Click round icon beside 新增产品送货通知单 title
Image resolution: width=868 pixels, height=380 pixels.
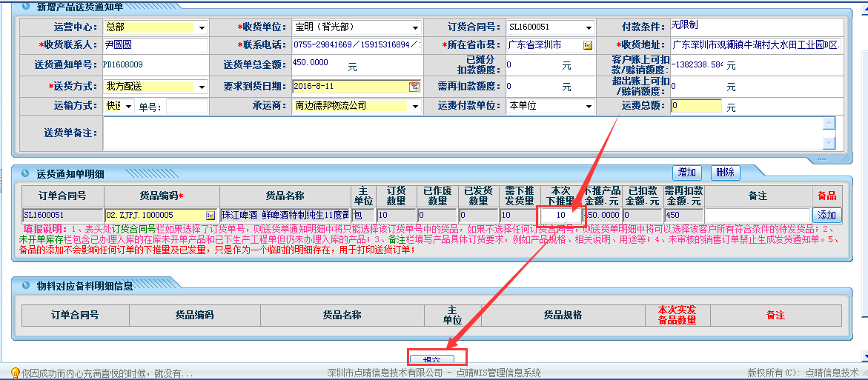point(24,7)
